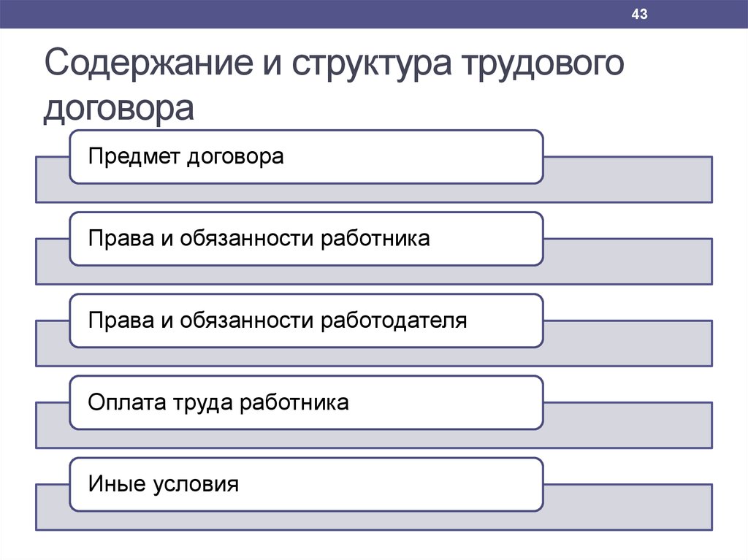Click the word 'договора' in the title

pos(119,108)
